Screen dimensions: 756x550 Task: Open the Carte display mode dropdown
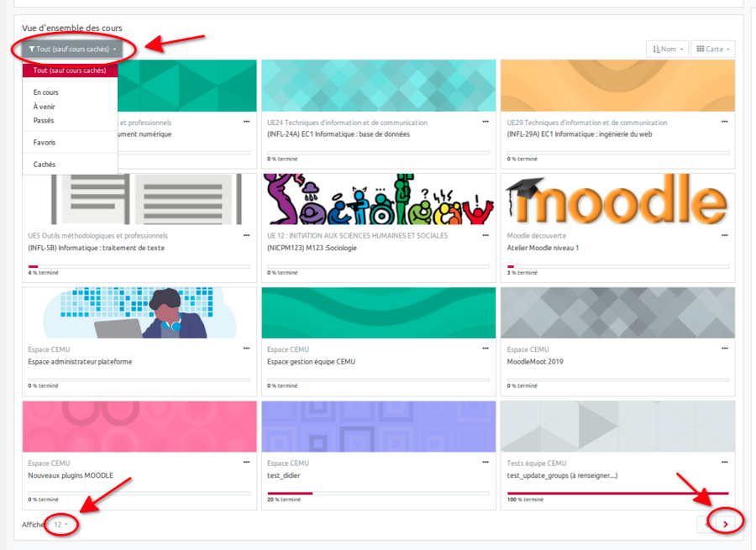(712, 50)
